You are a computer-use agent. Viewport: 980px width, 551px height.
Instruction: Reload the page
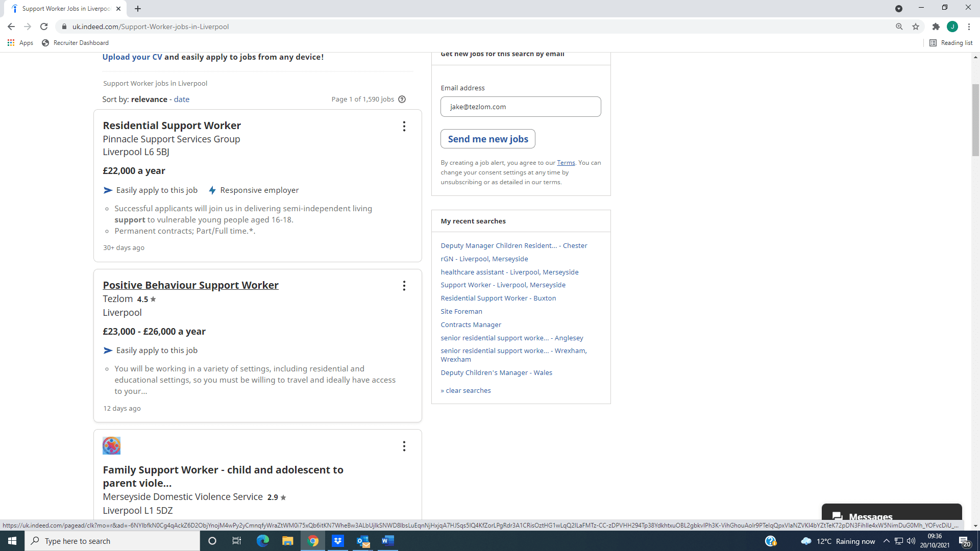pyautogui.click(x=44, y=27)
